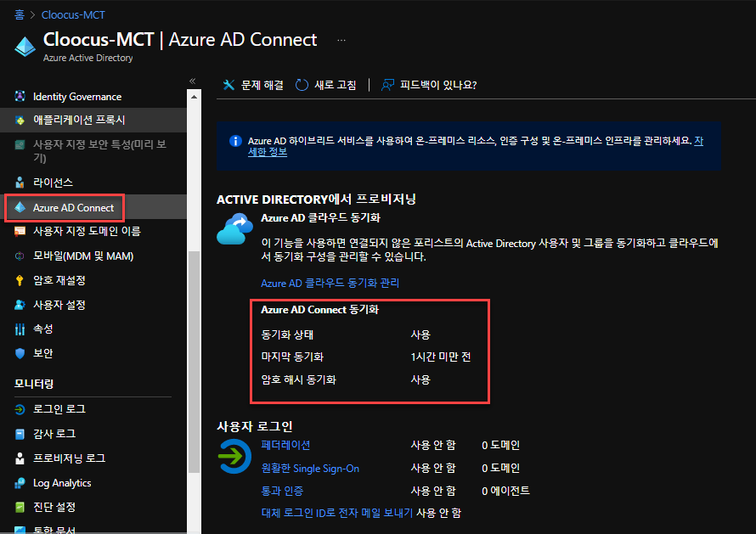Click the 속성 sliders icon

pyautogui.click(x=20, y=329)
